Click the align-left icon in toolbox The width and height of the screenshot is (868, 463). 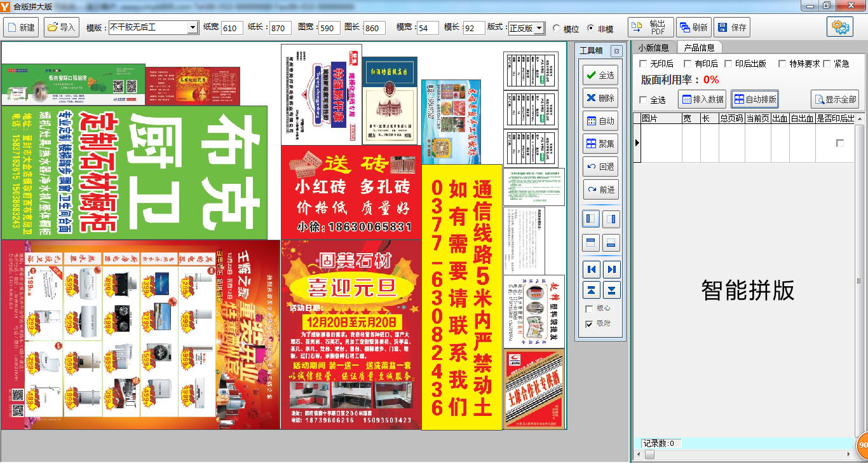tap(591, 219)
